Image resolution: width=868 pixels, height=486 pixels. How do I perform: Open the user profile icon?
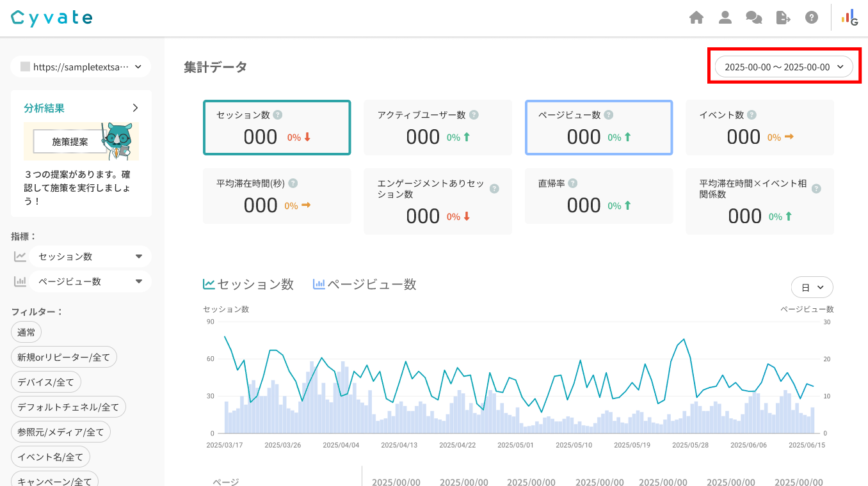(725, 18)
